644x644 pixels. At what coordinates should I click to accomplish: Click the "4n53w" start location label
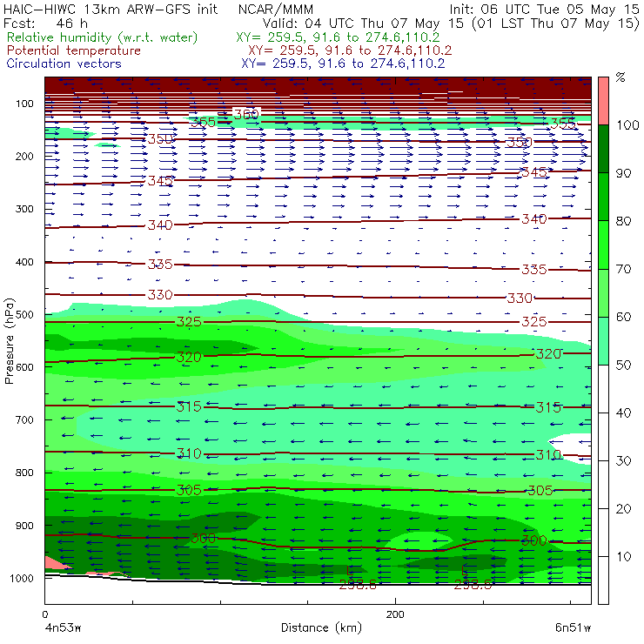click(63, 628)
